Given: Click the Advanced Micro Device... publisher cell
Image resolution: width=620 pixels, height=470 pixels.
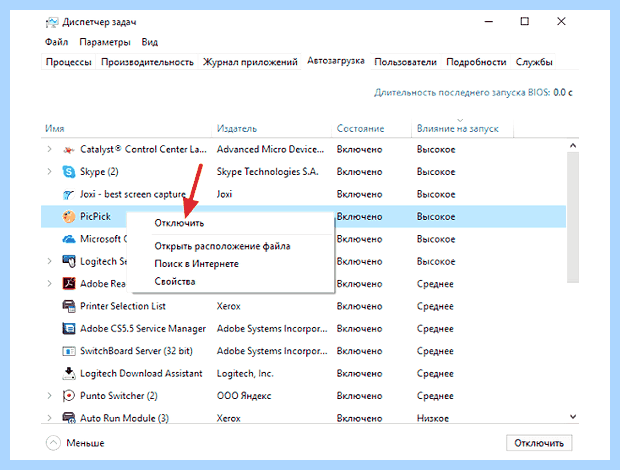Looking at the screenshot, I should [x=270, y=149].
